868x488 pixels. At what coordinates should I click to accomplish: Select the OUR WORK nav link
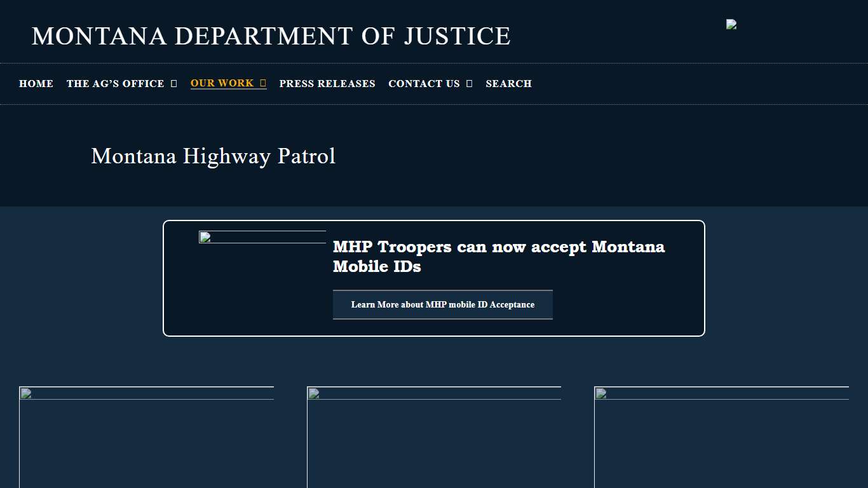coord(222,83)
